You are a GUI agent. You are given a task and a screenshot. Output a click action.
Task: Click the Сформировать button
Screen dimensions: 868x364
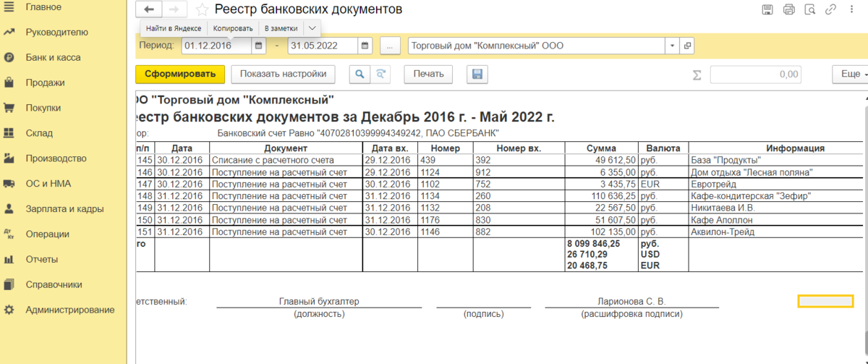coord(180,74)
